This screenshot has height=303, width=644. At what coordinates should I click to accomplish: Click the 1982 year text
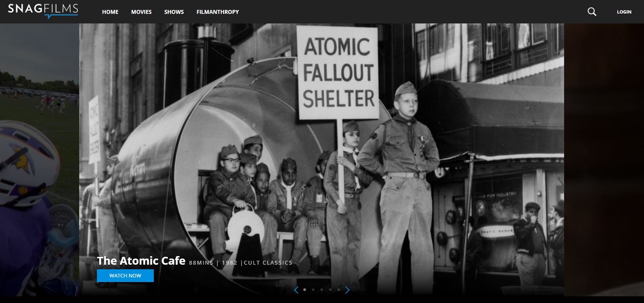229,263
